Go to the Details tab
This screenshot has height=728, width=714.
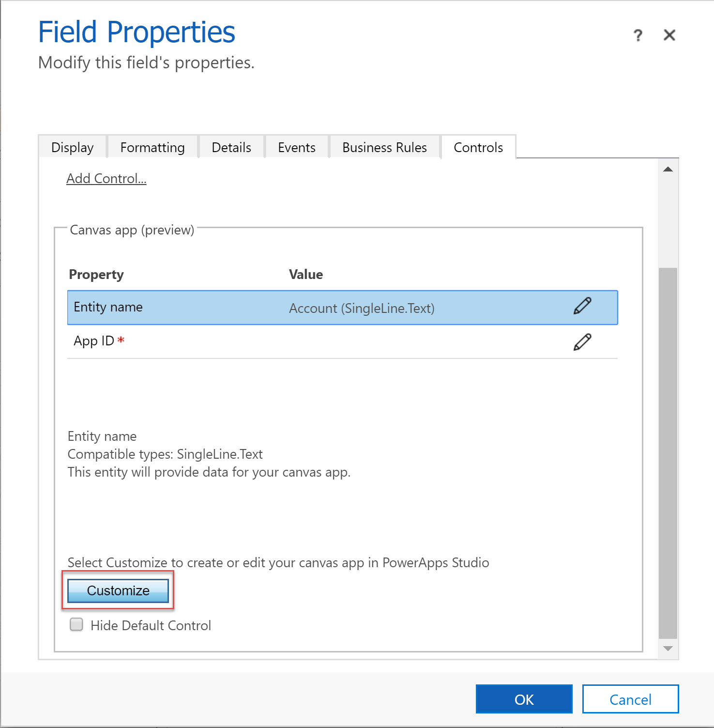coord(231,147)
